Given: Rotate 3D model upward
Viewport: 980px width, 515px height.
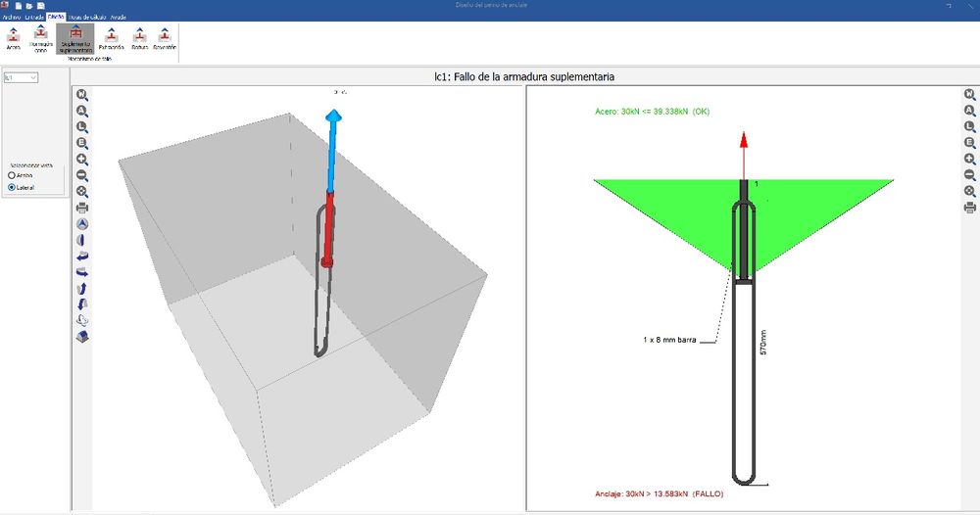Looking at the screenshot, I should click(x=82, y=289).
